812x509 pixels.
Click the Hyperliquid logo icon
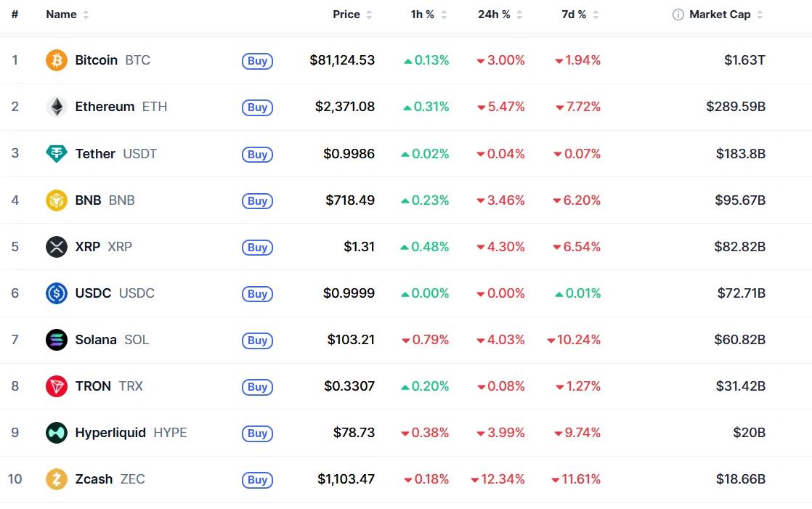pos(57,433)
